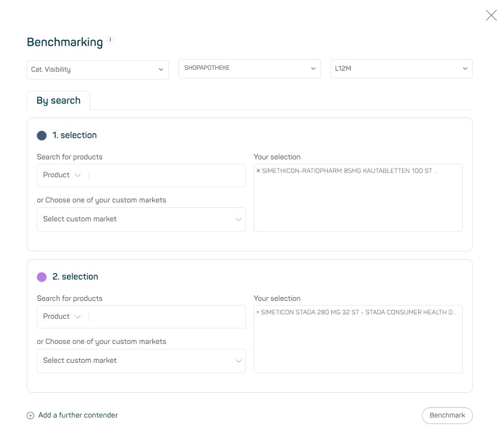Click the Benchmark button
This screenshot has height=438, width=504.
pos(447,416)
